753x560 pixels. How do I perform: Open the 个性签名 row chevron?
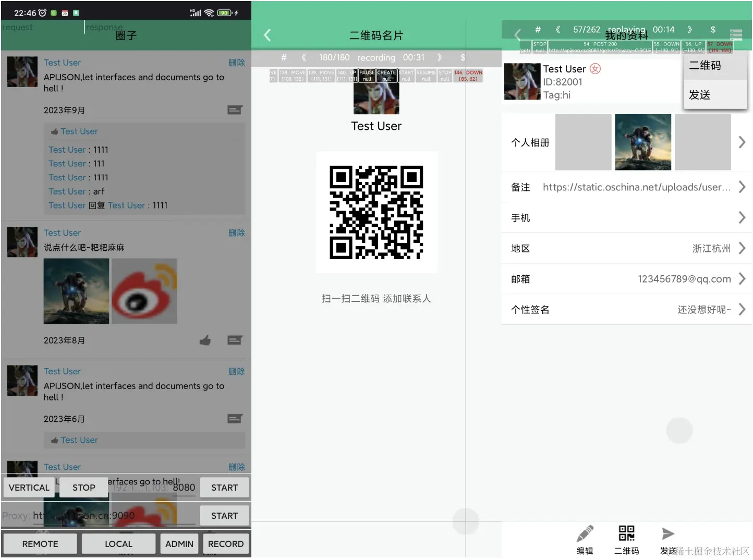pos(742,310)
